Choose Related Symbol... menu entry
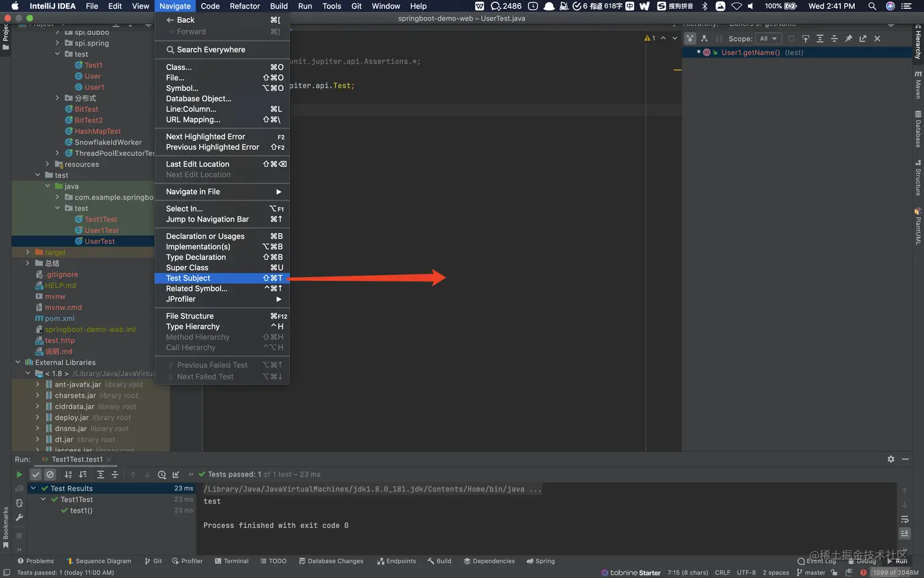The width and height of the screenshot is (924, 578). coord(222,289)
